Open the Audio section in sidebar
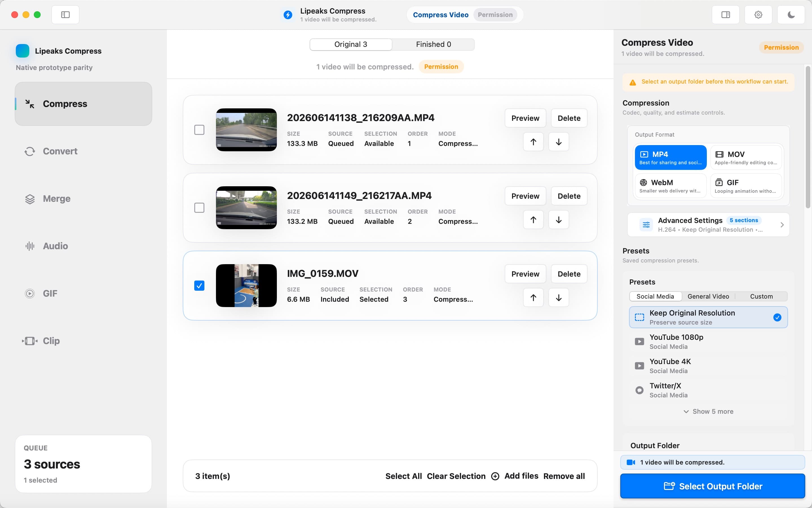Viewport: 812px width, 508px height. coord(83,246)
